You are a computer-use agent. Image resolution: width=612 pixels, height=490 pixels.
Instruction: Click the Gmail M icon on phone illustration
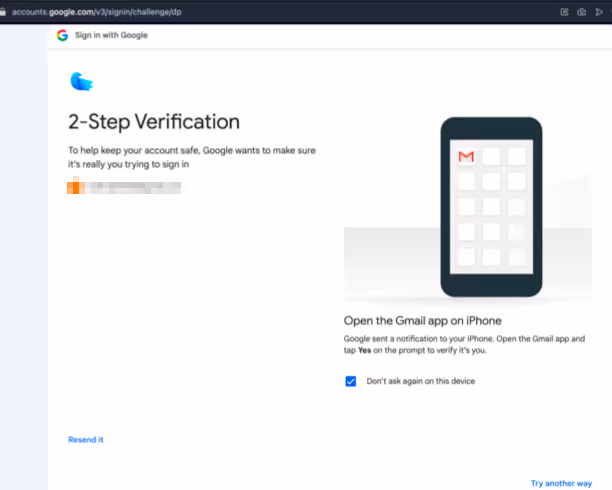(466, 157)
